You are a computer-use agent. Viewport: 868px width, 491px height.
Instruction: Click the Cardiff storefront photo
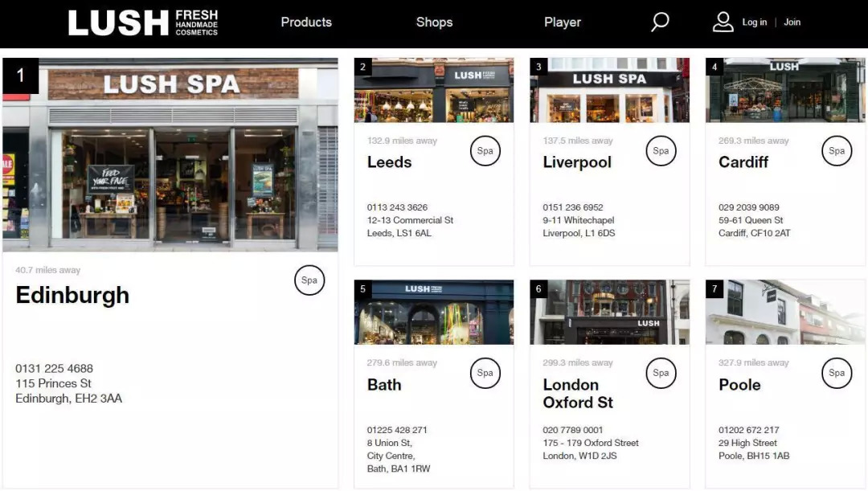click(x=785, y=90)
